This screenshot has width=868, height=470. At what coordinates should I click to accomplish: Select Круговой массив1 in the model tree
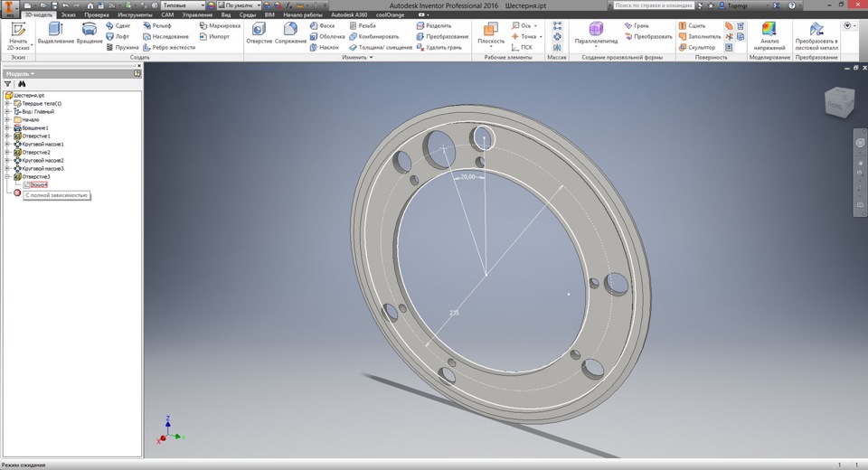(x=42, y=144)
